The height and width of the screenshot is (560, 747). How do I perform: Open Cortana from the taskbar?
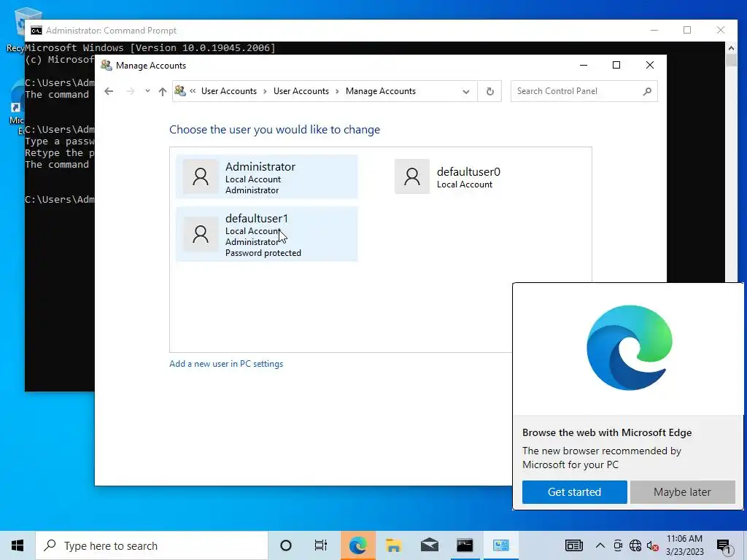[286, 545]
